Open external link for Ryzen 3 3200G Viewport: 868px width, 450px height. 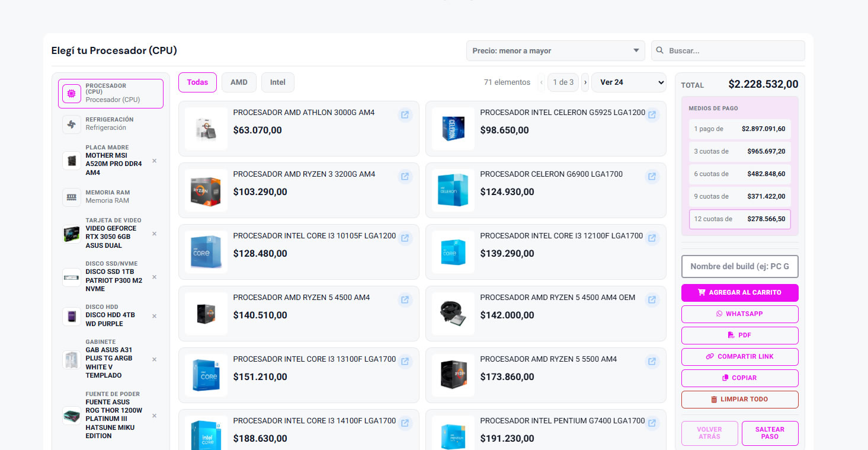point(405,176)
